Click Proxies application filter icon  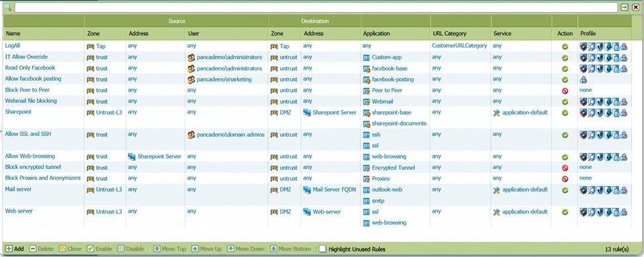pyautogui.click(x=367, y=179)
